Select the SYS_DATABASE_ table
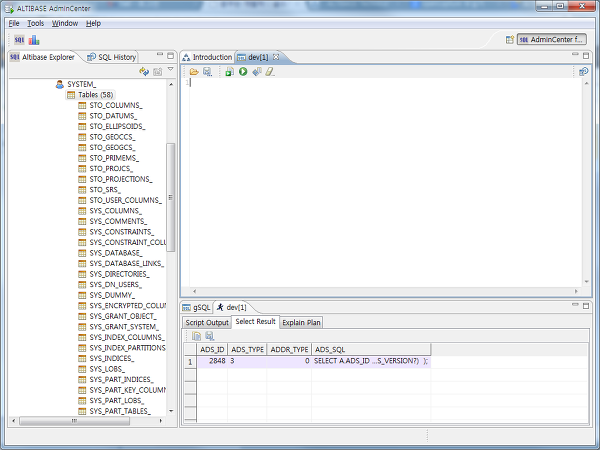Image resolution: width=600 pixels, height=450 pixels. (x=111, y=253)
